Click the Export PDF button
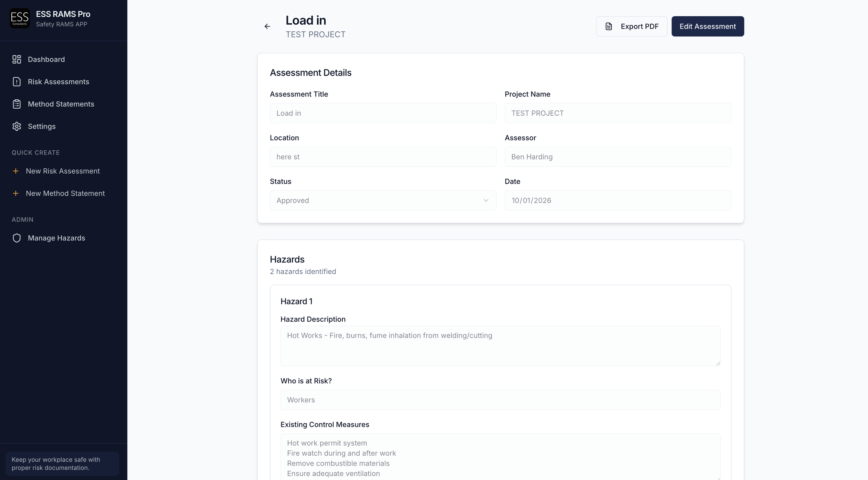The height and width of the screenshot is (480, 868). point(632,26)
